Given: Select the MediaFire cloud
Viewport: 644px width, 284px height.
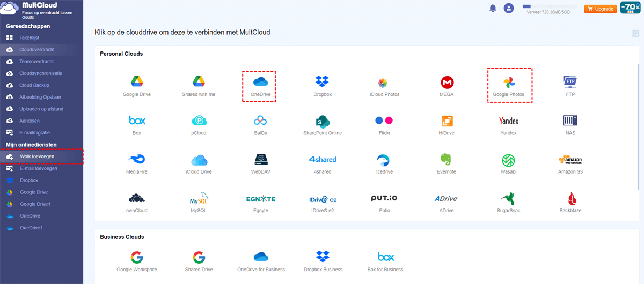Looking at the screenshot, I should (x=137, y=159).
